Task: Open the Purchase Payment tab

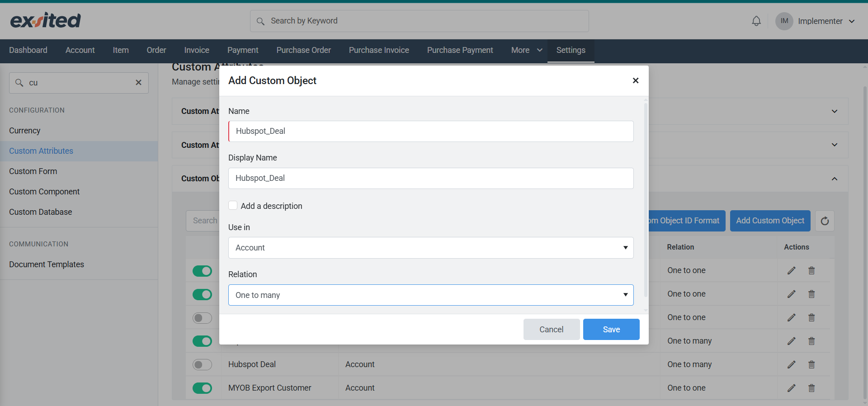Action: (x=460, y=50)
